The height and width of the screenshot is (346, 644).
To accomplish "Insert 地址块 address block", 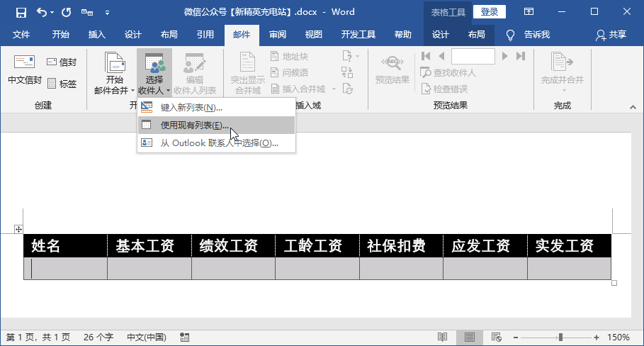I will point(289,56).
